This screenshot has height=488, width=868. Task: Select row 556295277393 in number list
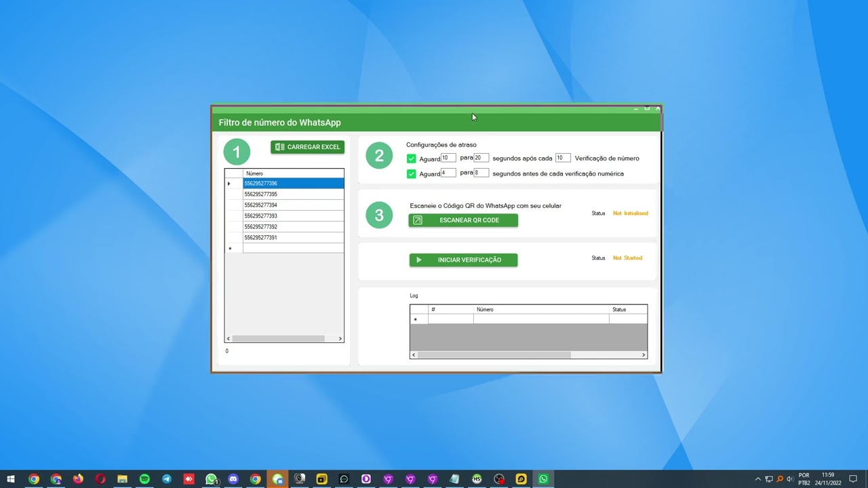point(293,216)
